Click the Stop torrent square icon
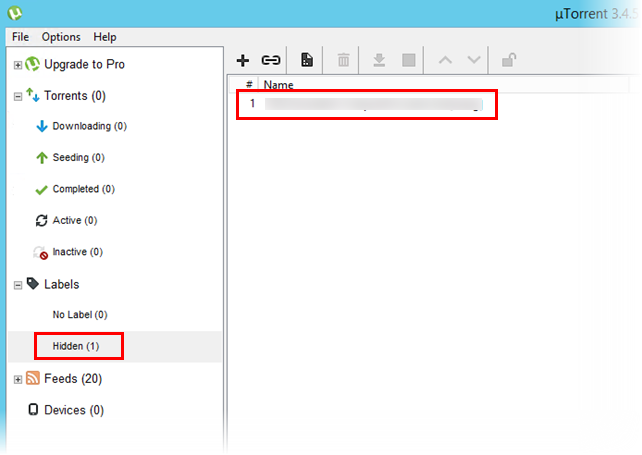Screen dimensions: 642x455 [409, 60]
